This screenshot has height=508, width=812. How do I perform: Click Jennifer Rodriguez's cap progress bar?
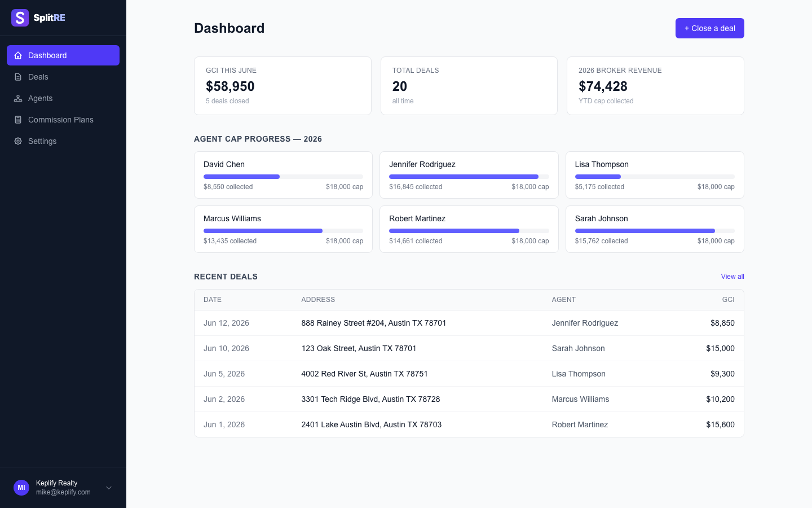coord(469,177)
